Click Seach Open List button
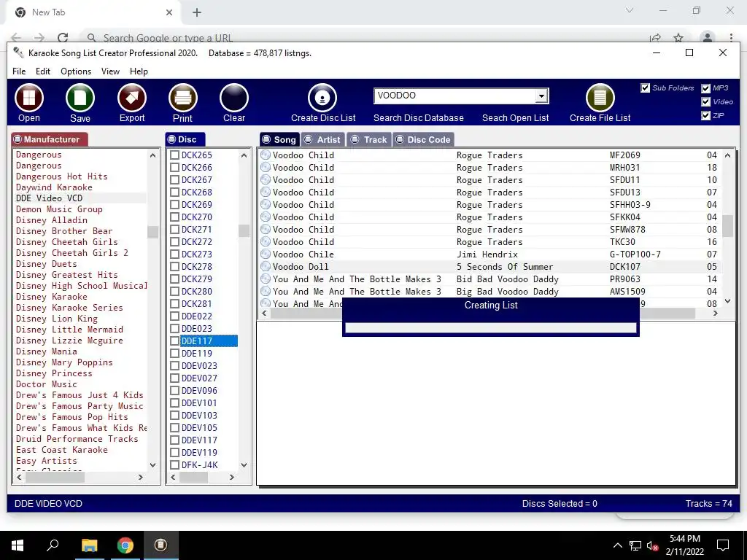The height and width of the screenshot is (560, 747). point(516,118)
